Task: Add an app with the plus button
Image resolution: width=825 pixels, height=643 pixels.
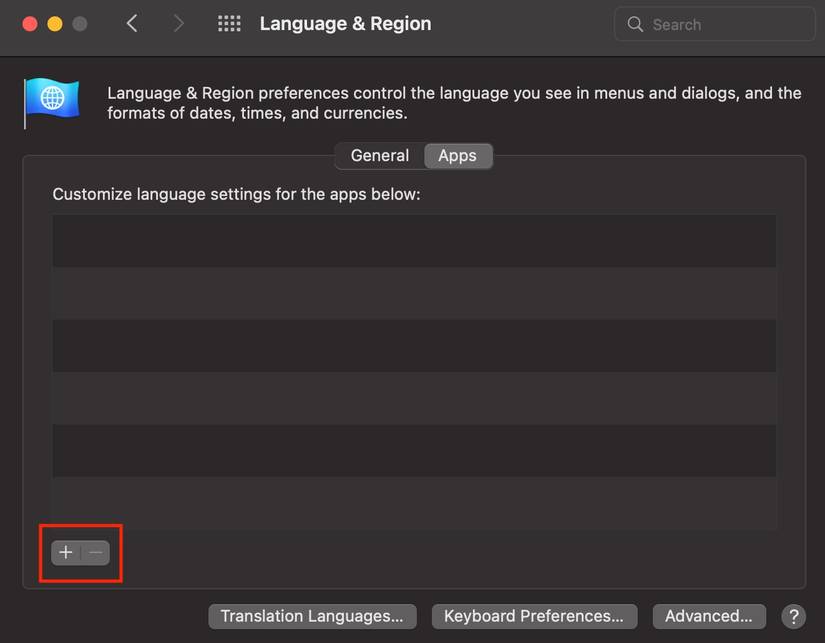Action: (x=64, y=552)
